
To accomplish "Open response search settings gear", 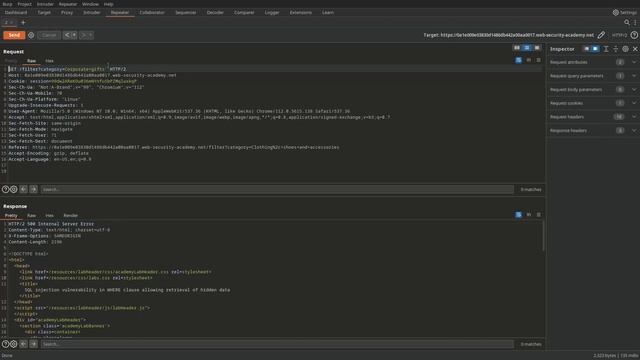I will (13, 344).
